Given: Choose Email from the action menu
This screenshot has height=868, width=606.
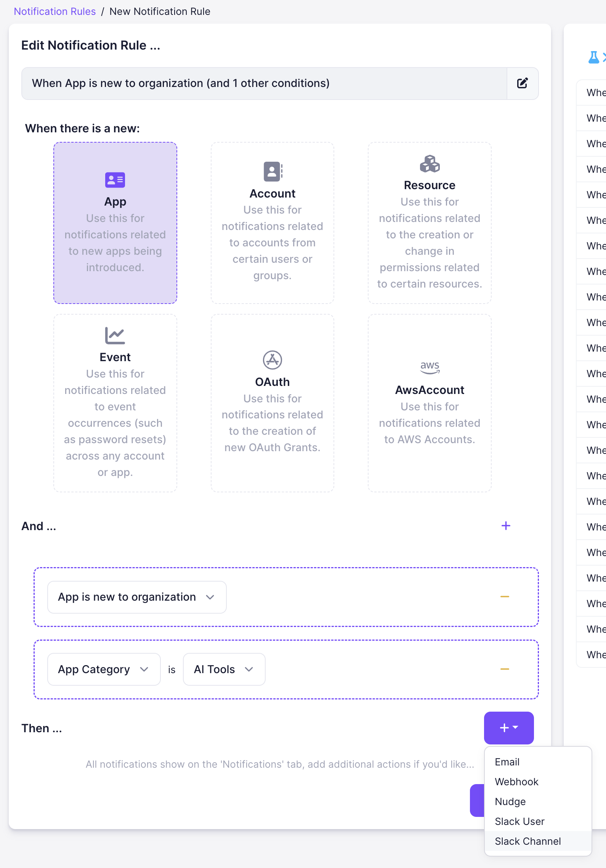Looking at the screenshot, I should 507,762.
